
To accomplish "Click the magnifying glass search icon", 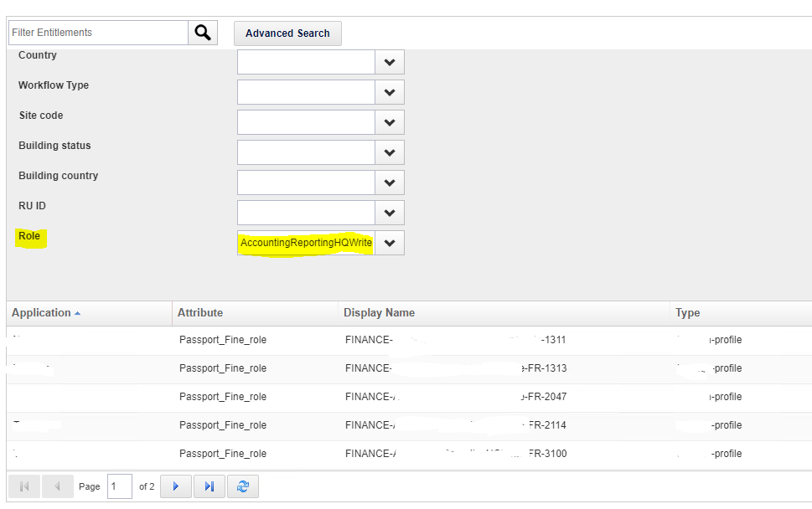I will pos(203,33).
